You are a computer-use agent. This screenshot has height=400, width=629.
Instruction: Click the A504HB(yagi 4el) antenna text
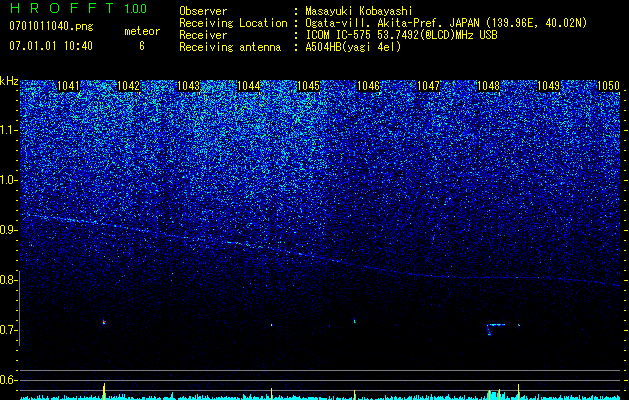tap(353, 47)
